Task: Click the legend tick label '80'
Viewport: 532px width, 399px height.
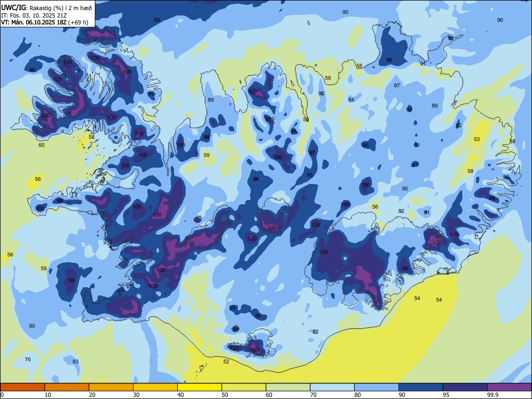Action: tap(358, 395)
